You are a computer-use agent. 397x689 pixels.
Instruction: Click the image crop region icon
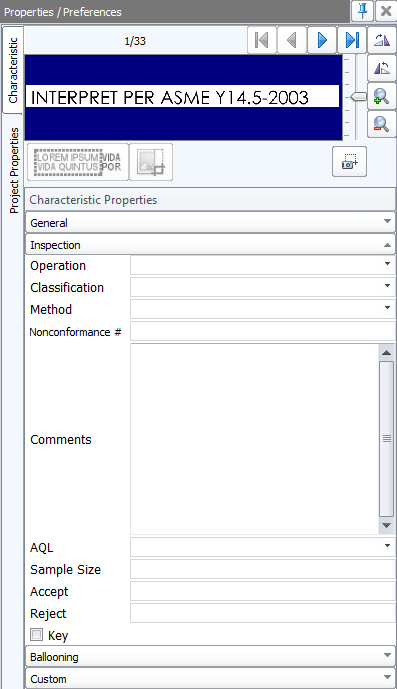point(151,162)
